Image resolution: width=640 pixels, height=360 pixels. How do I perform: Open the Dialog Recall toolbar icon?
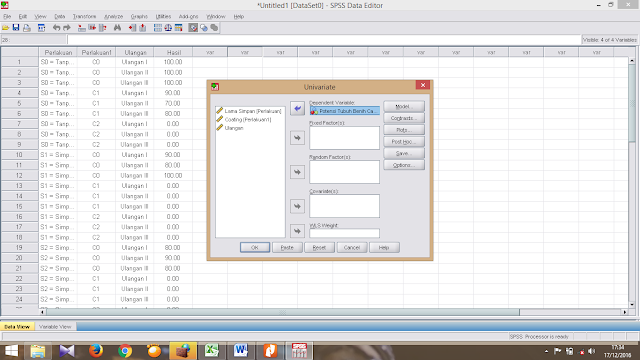pos(41,28)
